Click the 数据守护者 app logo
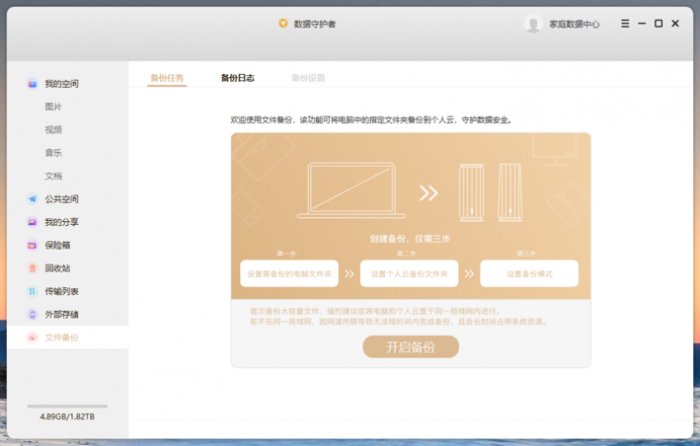The height and width of the screenshot is (446, 700). pyautogui.click(x=283, y=23)
